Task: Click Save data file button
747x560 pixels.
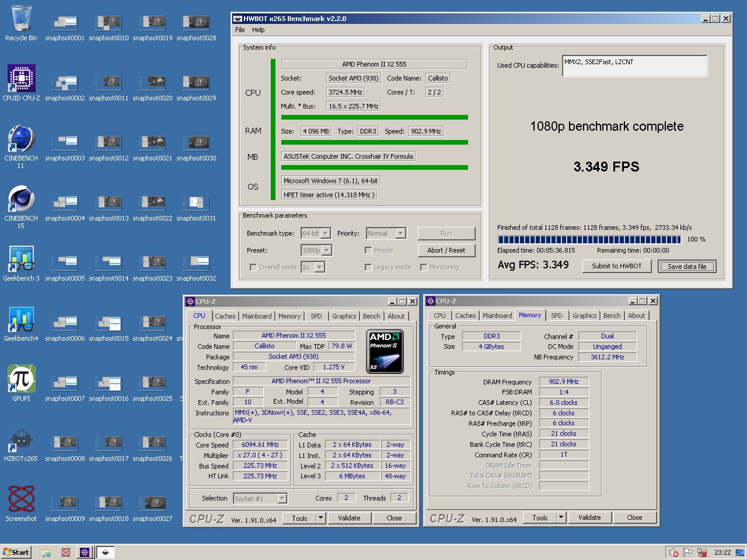Action: point(687,267)
